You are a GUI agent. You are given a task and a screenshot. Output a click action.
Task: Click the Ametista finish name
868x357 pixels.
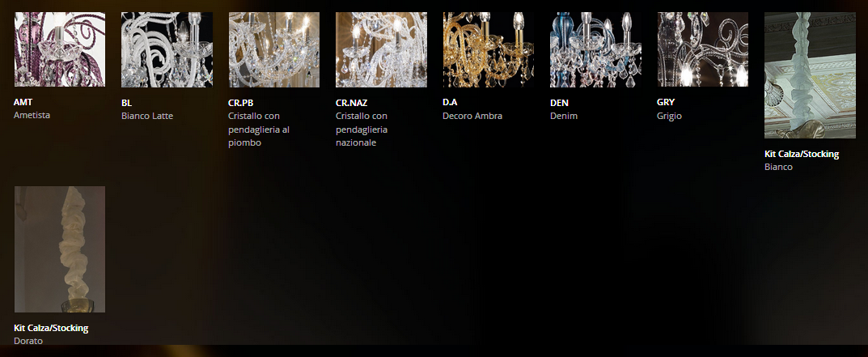click(32, 115)
